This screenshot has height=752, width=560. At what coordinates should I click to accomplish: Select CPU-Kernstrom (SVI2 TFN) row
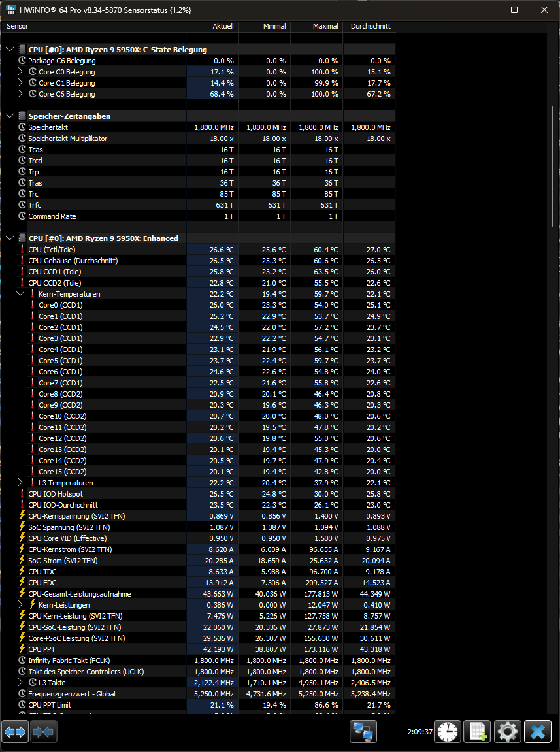coord(198,549)
